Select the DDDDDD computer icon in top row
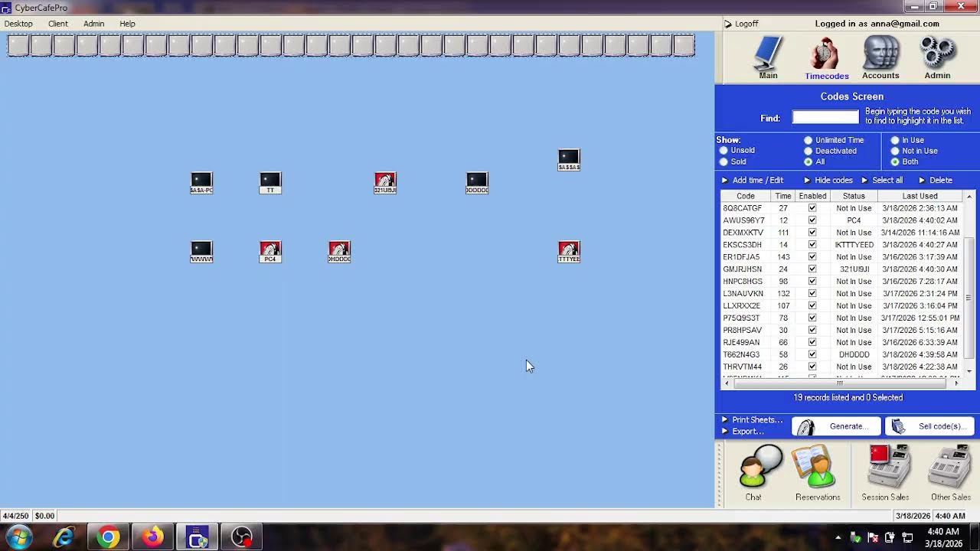Viewport: 980px width, 551px height. (477, 183)
